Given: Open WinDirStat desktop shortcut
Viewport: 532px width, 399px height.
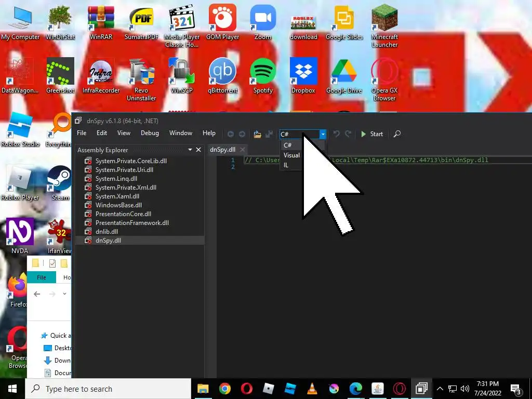Looking at the screenshot, I should point(60,22).
